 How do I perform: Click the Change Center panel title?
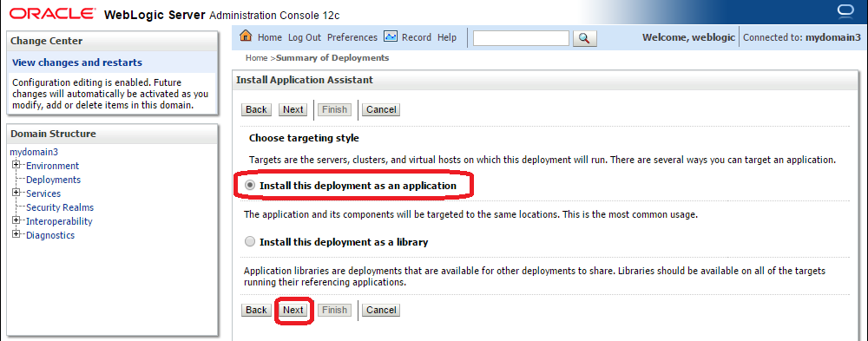47,41
